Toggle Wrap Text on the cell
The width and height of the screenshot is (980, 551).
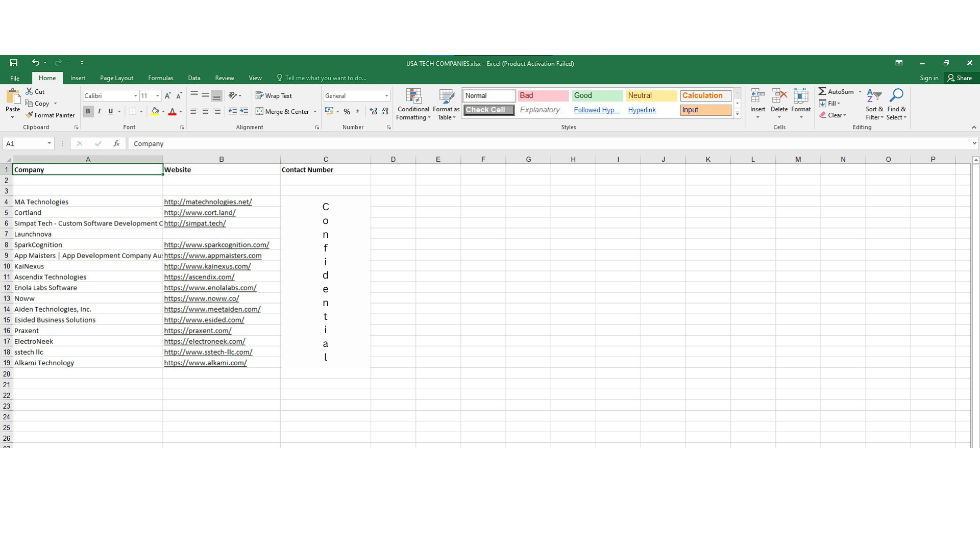[274, 96]
